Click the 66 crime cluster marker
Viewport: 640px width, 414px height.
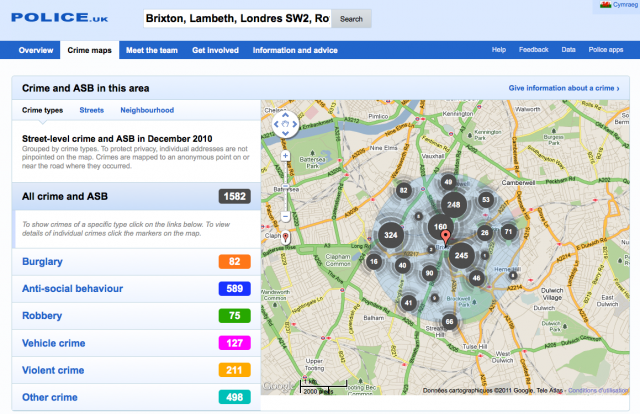coord(449,321)
